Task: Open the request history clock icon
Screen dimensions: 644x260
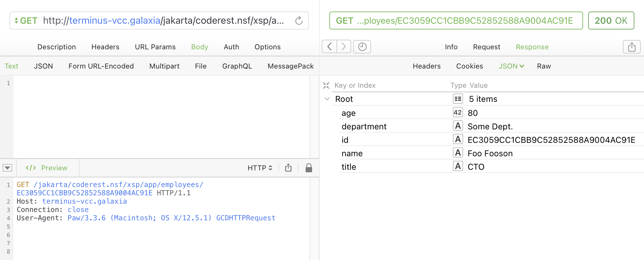Action: click(x=362, y=47)
